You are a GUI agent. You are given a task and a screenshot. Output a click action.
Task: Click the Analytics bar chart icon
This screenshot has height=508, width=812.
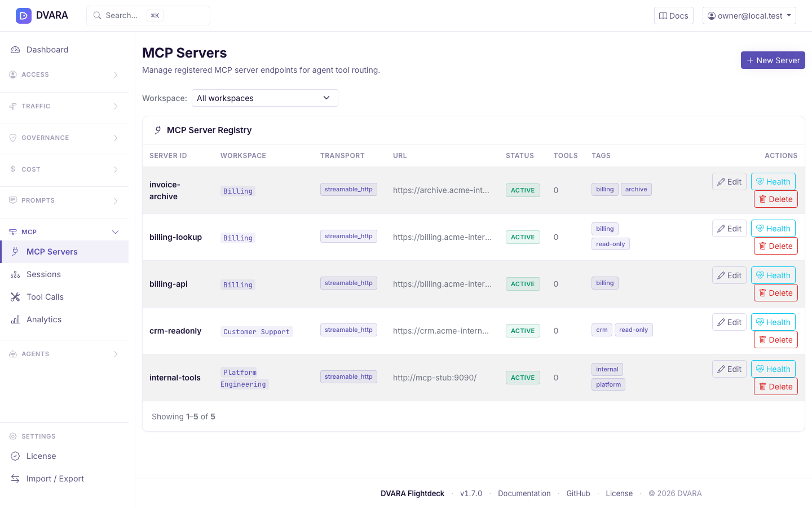point(15,319)
